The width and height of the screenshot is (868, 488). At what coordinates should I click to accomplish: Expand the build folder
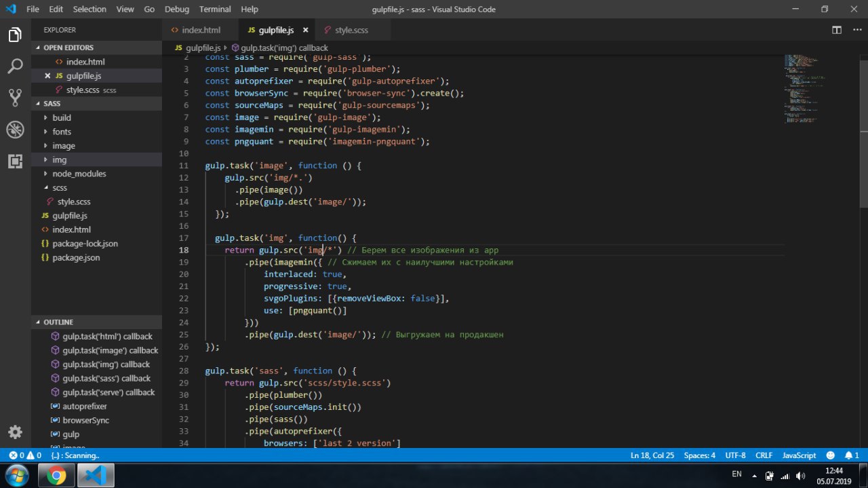[61, 117]
